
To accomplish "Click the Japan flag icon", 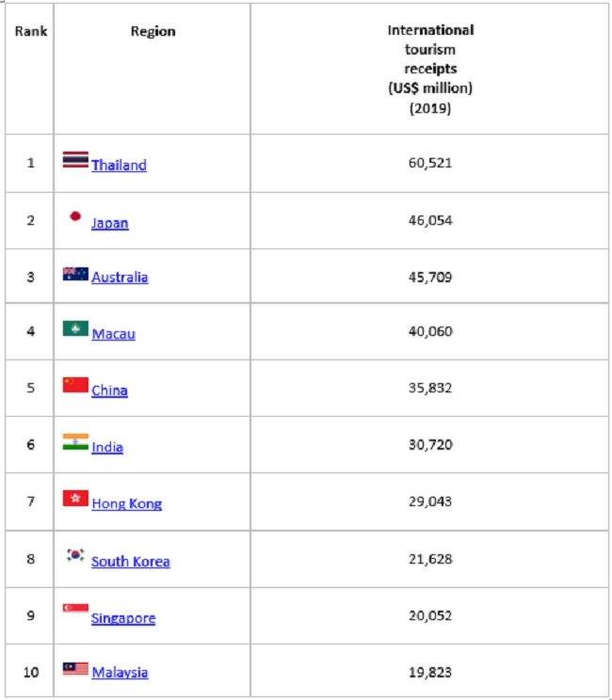I will 75,216.
